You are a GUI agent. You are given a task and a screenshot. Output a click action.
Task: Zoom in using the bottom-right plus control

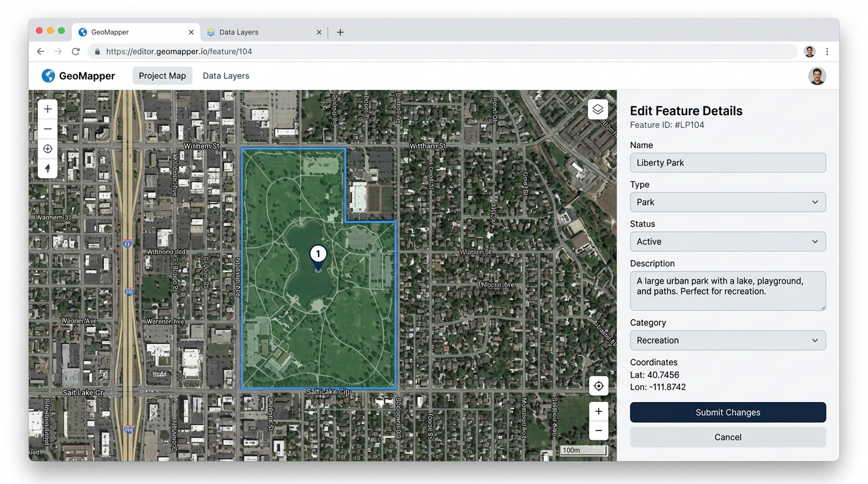point(598,410)
